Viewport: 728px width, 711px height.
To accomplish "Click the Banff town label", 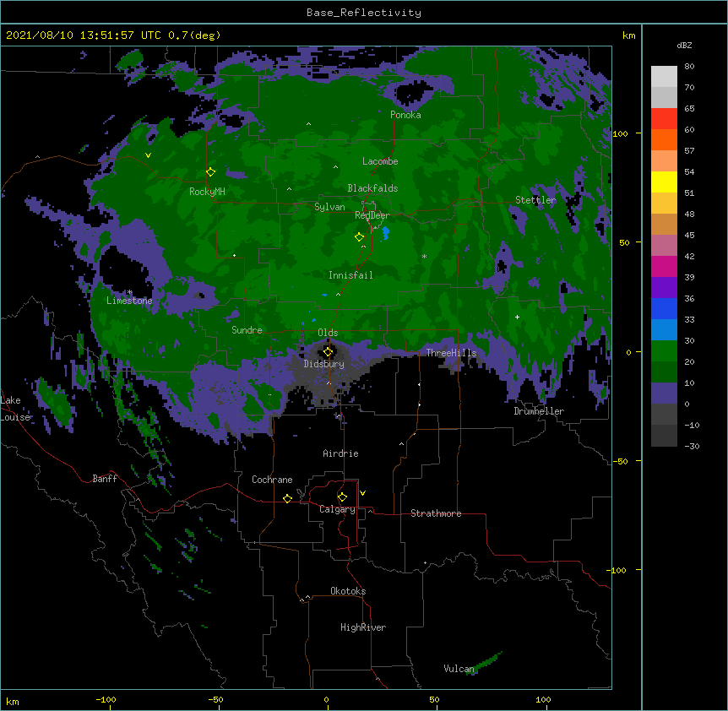I will click(x=105, y=479).
